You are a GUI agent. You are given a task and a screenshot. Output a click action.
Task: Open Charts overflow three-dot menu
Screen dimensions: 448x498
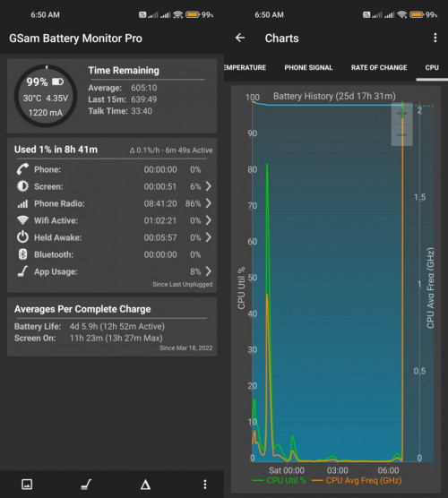435,38
